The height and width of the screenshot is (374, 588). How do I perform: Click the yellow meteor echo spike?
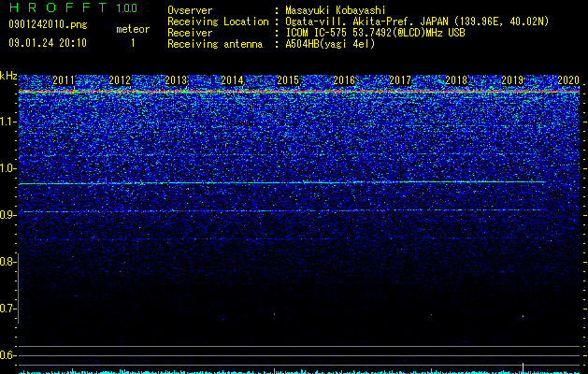point(523,367)
